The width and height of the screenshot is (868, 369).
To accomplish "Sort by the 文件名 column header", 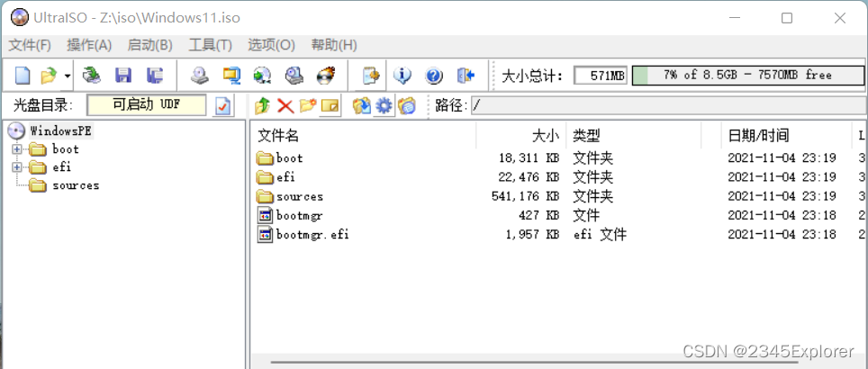I will 278,136.
